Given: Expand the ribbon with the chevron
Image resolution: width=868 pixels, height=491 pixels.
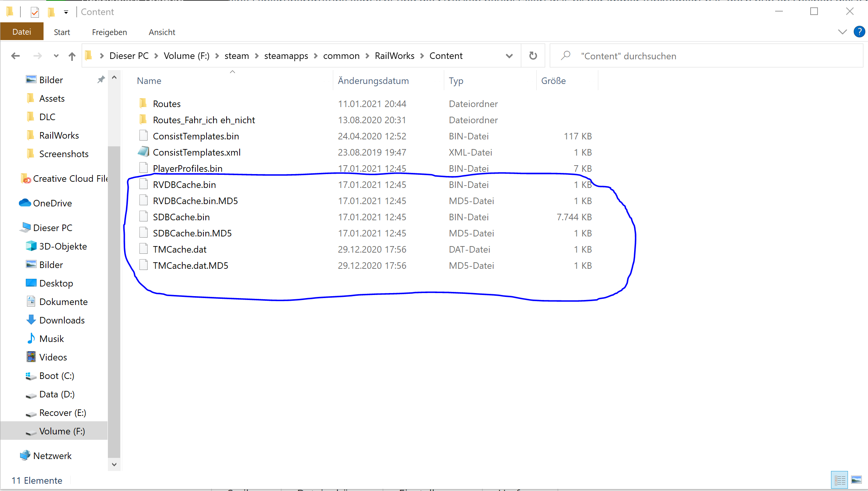Looking at the screenshot, I should point(842,32).
